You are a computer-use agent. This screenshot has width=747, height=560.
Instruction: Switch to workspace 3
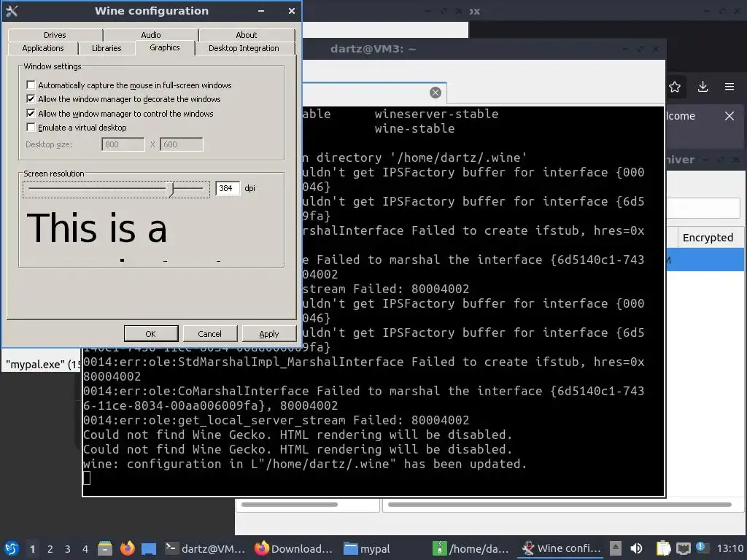coord(68,549)
